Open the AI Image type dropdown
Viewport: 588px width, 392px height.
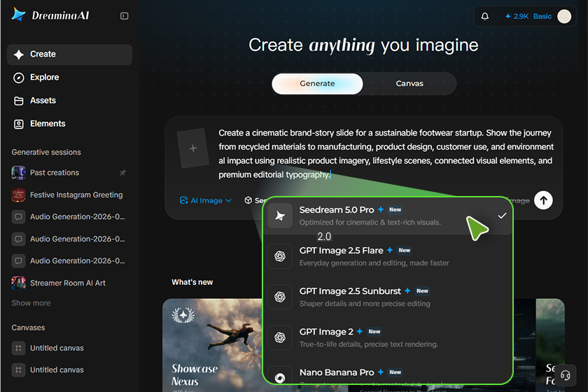(206, 201)
